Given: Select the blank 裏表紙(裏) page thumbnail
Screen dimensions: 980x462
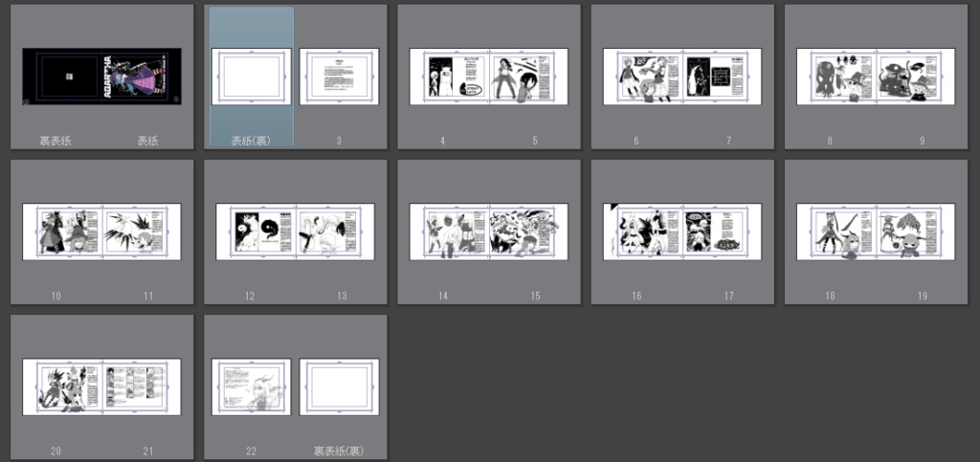Looking at the screenshot, I should 340,386.
